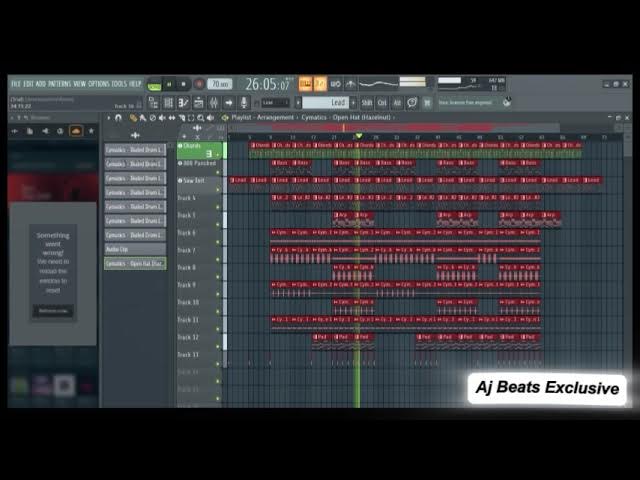Viewport: 640px width, 480px height.
Task: Click the record button
Action: [199, 84]
